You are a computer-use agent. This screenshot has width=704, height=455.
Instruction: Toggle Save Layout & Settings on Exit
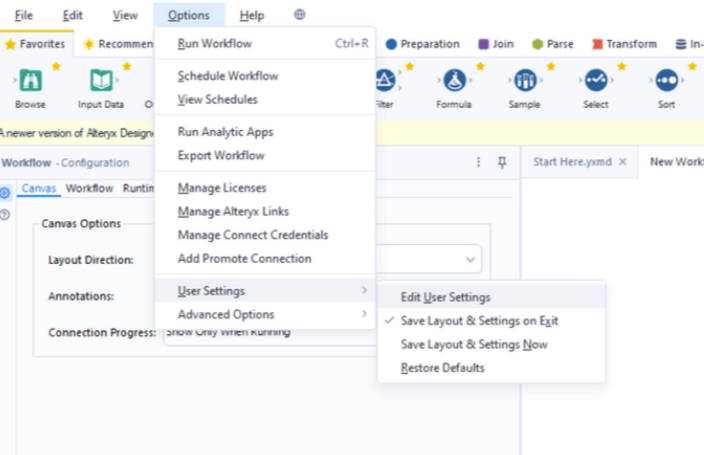492,321
